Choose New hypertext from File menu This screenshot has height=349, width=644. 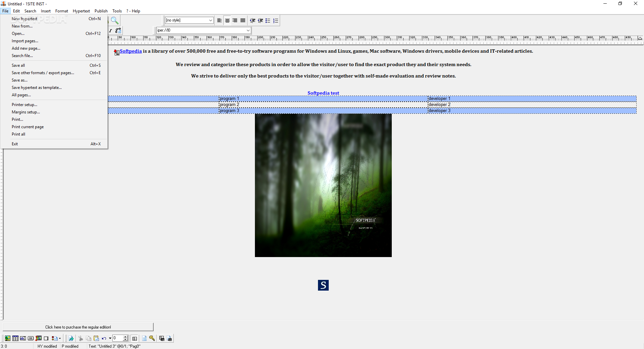pos(54,19)
